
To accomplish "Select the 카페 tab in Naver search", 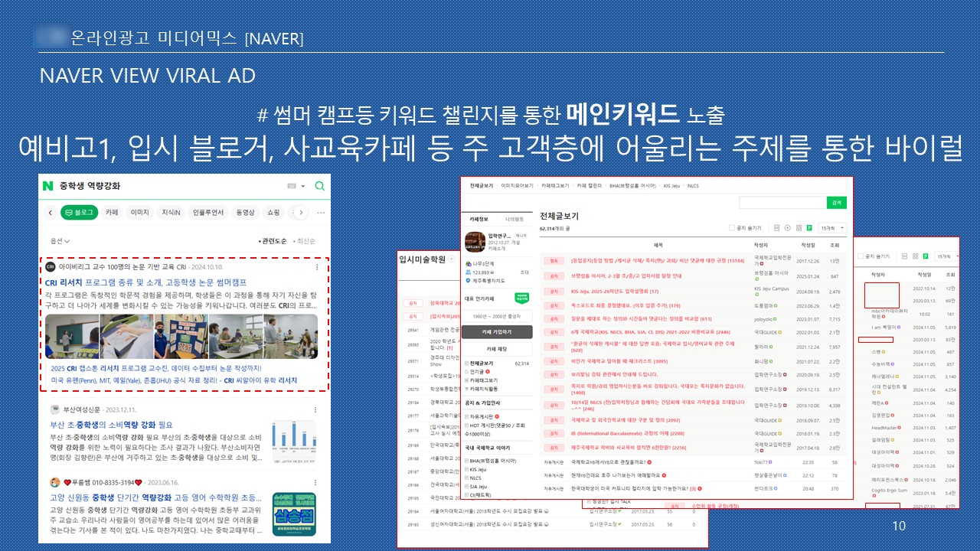I will (112, 212).
